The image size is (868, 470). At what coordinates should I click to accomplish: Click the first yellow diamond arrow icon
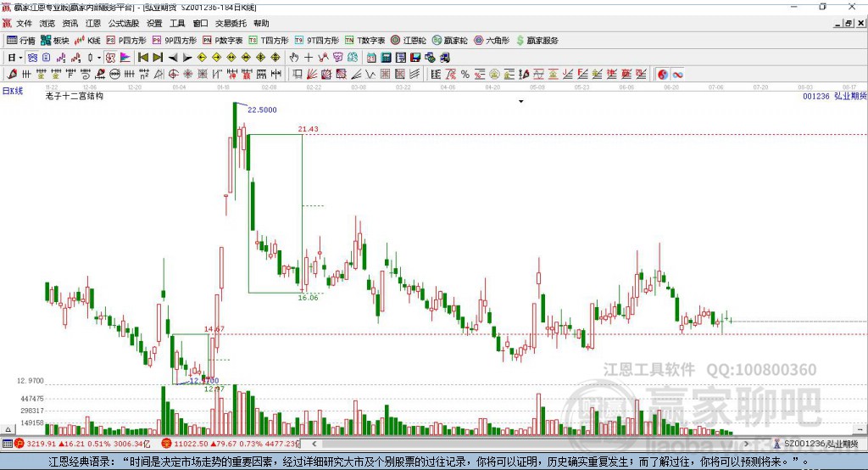(x=202, y=58)
